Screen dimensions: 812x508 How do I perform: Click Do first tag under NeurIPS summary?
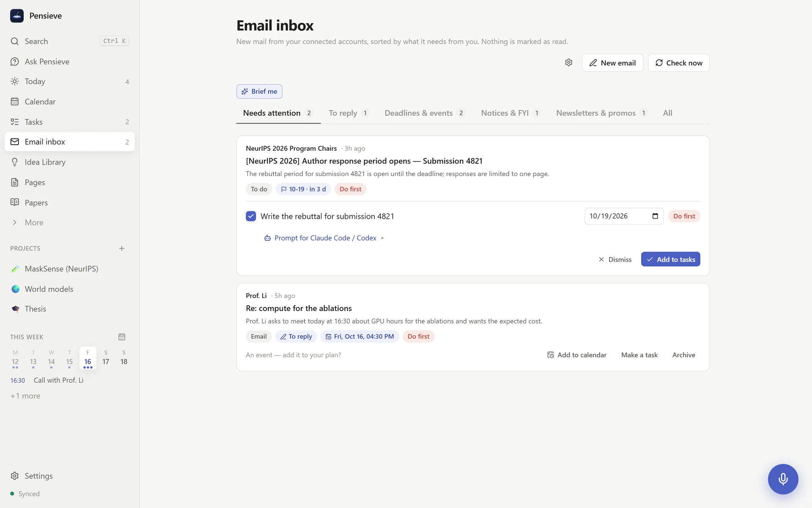click(x=350, y=189)
